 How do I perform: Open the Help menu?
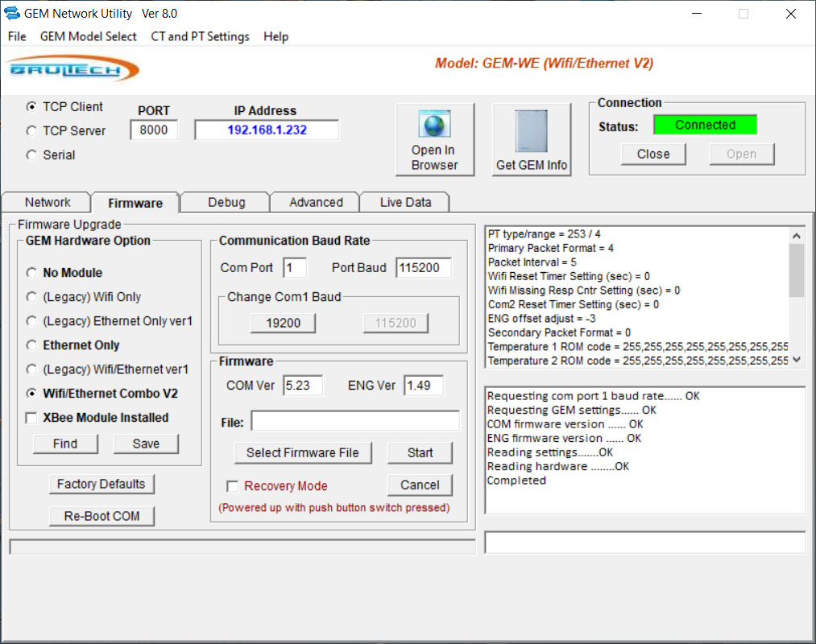pos(275,36)
